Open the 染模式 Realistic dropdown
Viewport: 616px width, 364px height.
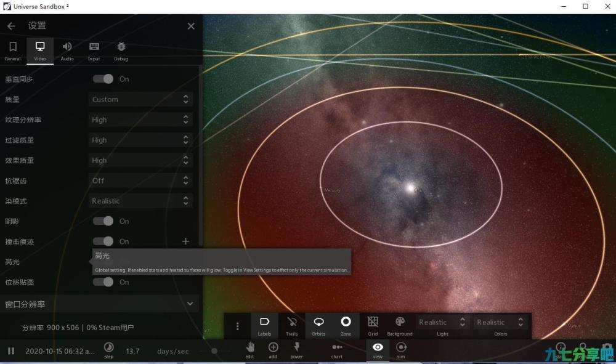pyautogui.click(x=140, y=201)
